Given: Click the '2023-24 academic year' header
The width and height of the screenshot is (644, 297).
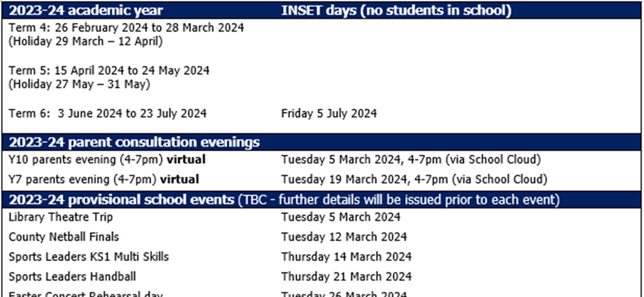Looking at the screenshot, I should point(86,10).
